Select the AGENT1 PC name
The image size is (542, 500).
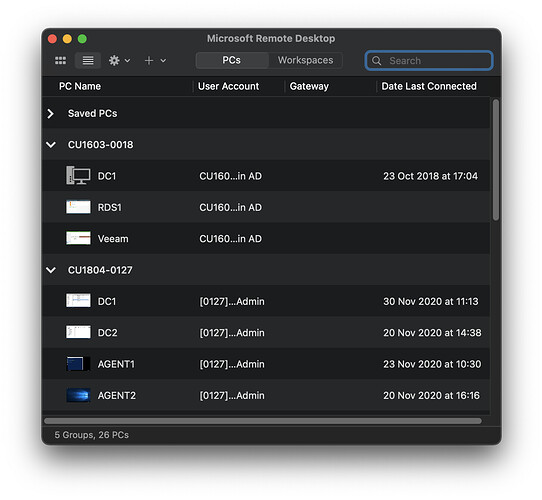coord(116,364)
